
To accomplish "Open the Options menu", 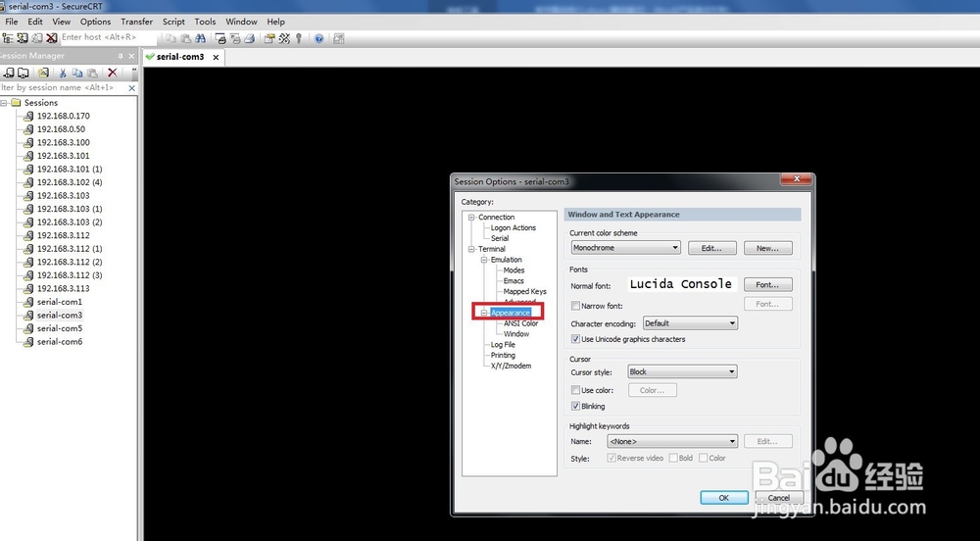I will pos(95,22).
